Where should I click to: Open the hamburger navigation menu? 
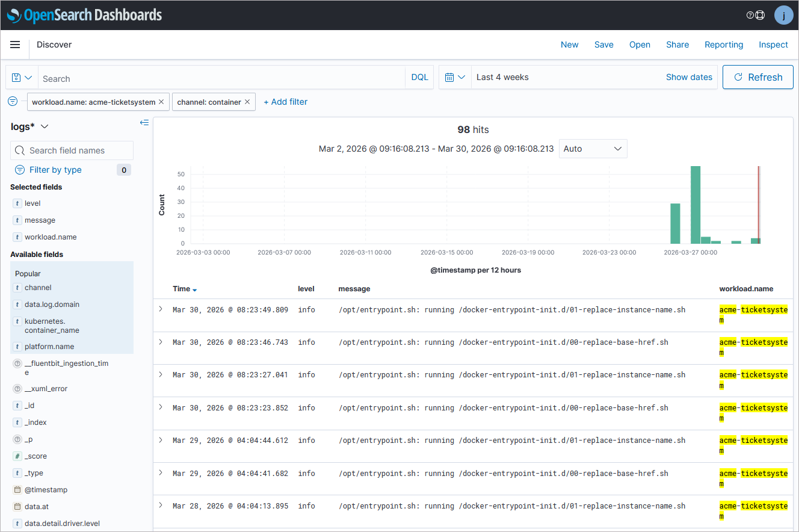point(15,45)
